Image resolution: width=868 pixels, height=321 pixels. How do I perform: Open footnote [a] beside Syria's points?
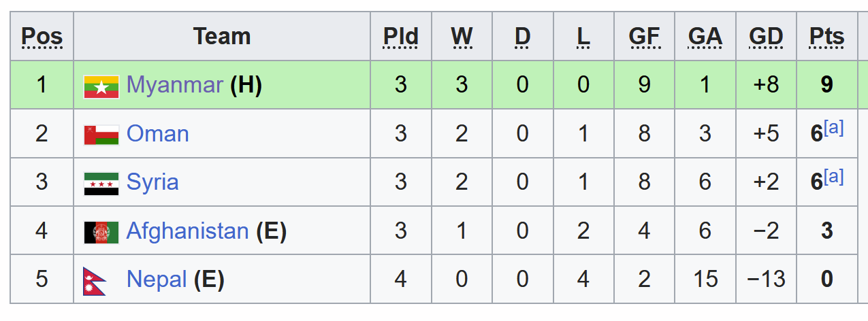(834, 177)
